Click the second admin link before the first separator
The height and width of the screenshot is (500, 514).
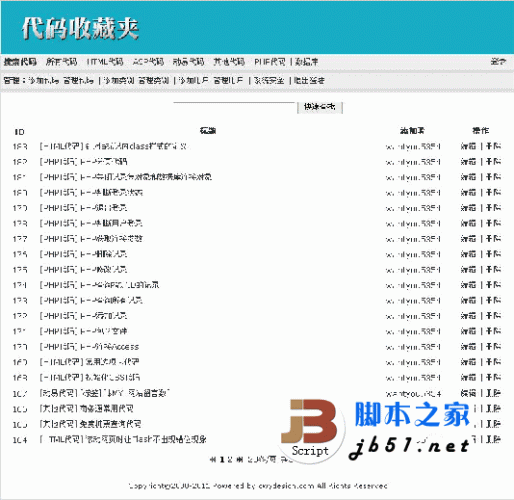tap(78, 80)
